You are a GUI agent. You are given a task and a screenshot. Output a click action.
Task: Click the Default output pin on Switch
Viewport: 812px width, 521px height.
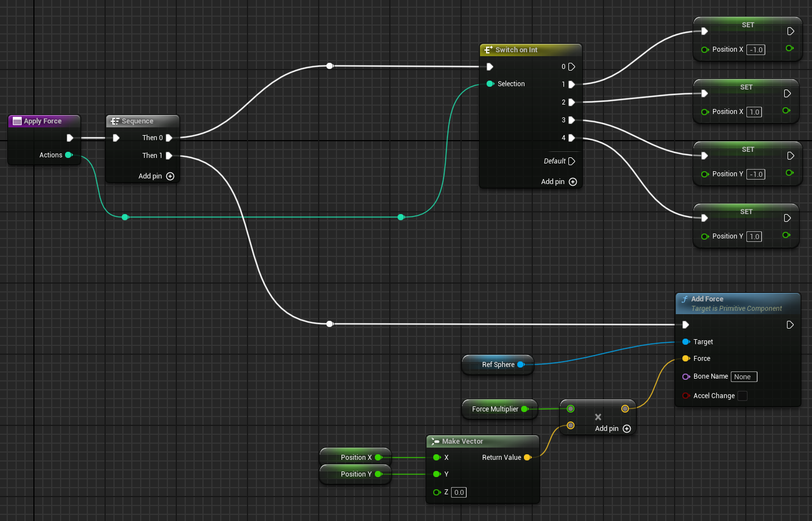[x=572, y=161]
